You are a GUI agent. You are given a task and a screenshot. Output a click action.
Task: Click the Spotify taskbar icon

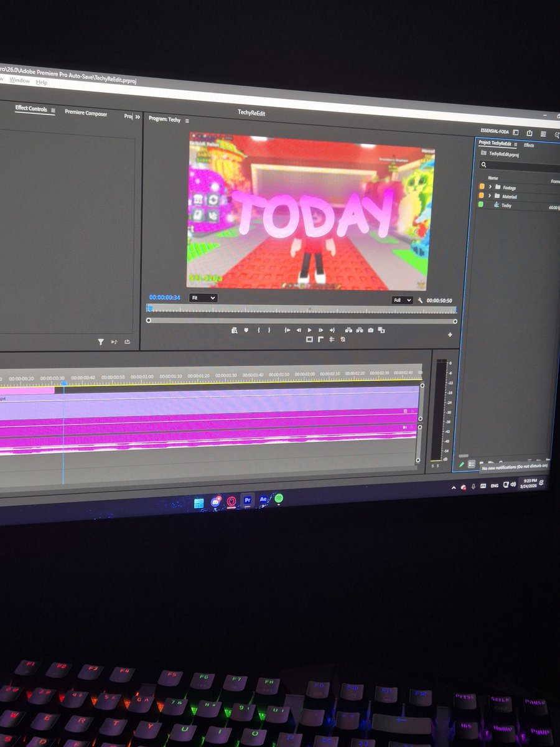point(279,498)
